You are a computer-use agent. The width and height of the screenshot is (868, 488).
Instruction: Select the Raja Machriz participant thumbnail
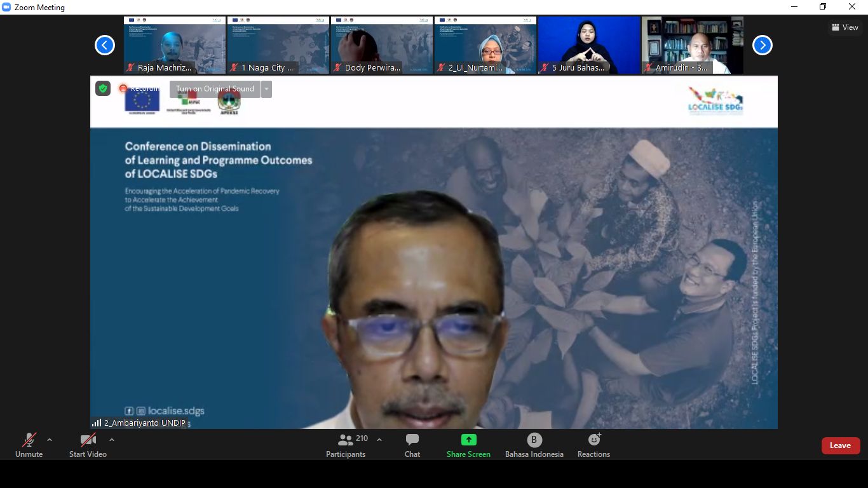pyautogui.click(x=175, y=45)
